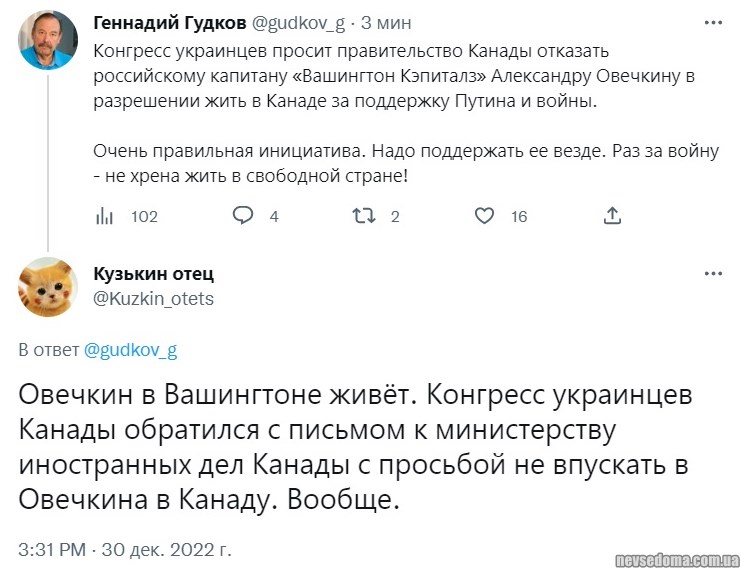Retweet Gudkov's tweet
741x569 pixels.
click(x=365, y=216)
